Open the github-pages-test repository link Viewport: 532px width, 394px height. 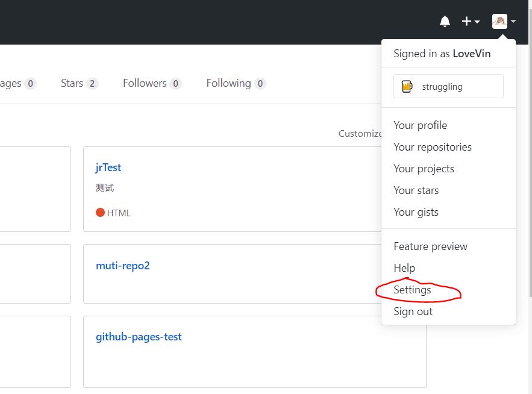139,337
